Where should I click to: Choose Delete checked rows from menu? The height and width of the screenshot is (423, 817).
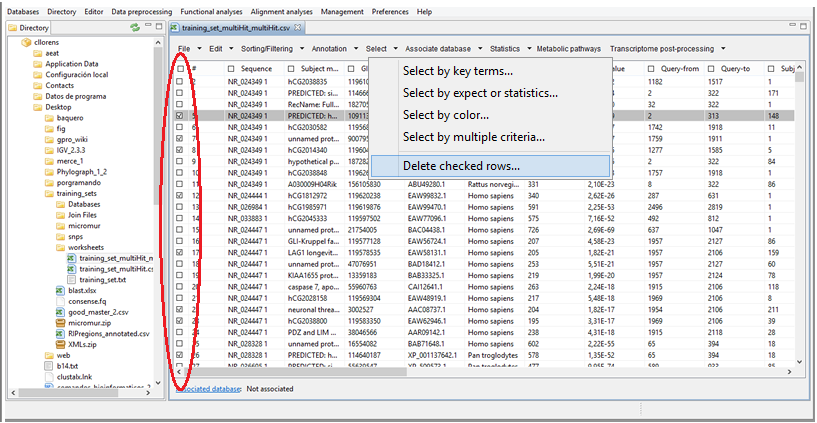coord(461,166)
